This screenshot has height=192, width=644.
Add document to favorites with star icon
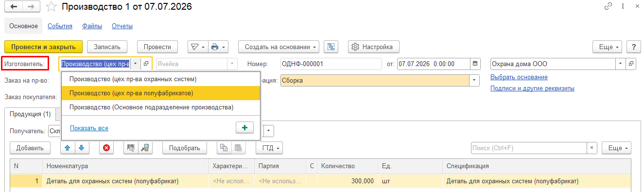tap(51, 7)
